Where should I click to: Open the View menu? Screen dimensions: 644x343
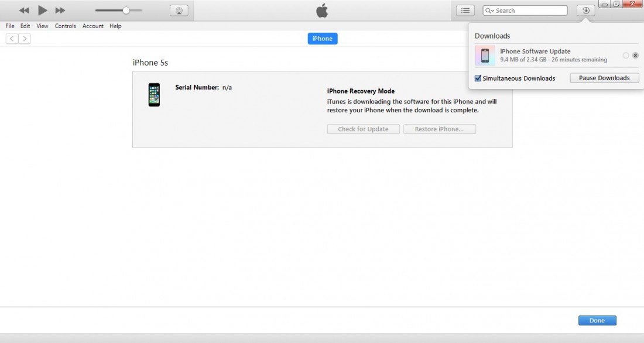42,26
